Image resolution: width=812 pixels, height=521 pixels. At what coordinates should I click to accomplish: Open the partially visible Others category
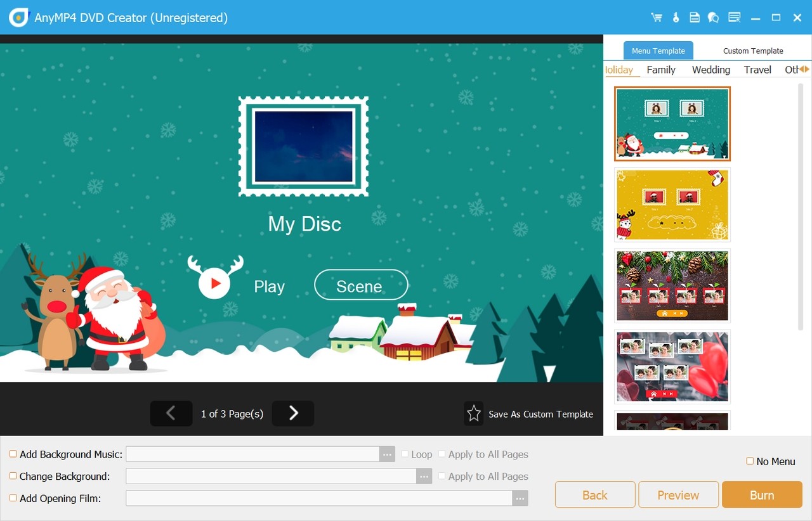[x=791, y=70]
